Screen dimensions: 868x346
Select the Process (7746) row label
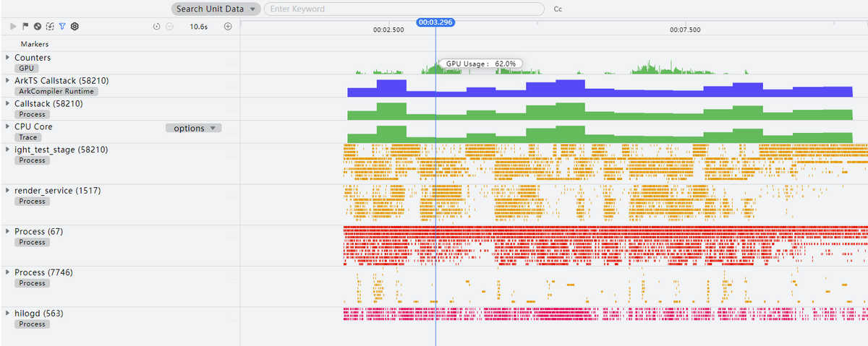pyautogui.click(x=43, y=272)
